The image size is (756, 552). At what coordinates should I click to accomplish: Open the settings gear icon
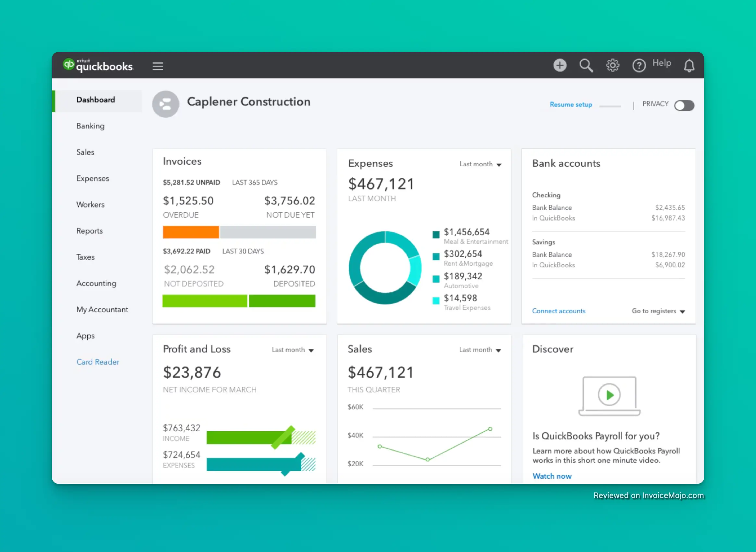pos(613,65)
